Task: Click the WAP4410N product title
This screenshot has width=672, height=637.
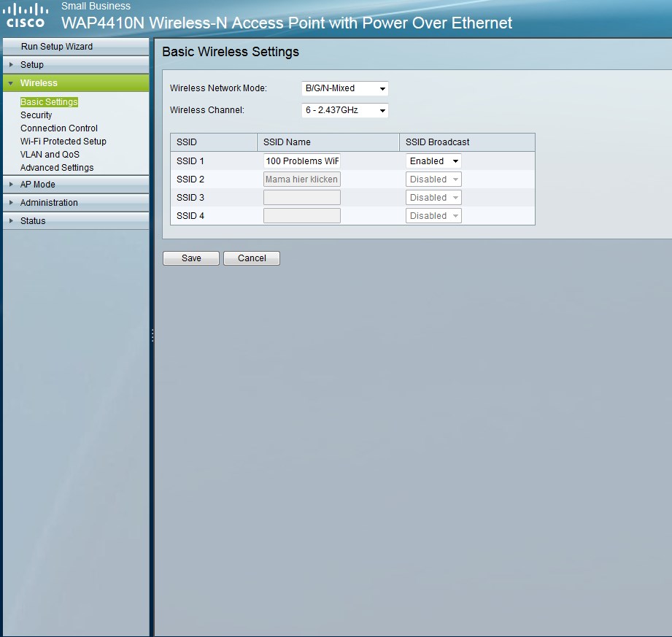Action: (287, 23)
